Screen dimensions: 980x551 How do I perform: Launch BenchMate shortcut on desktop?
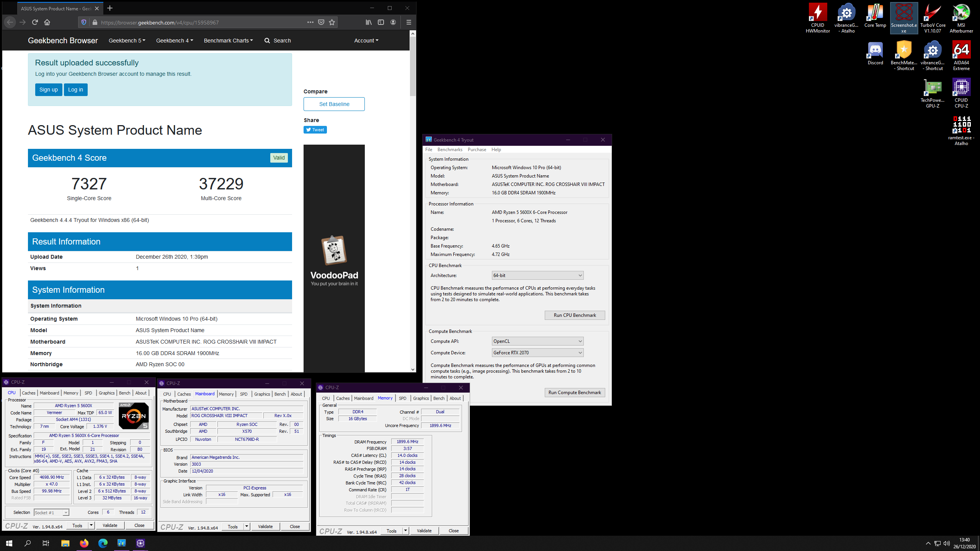click(904, 56)
